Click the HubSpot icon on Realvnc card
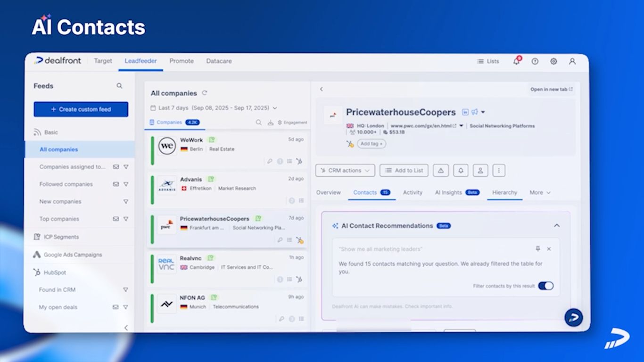644x362 pixels. pyautogui.click(x=299, y=280)
